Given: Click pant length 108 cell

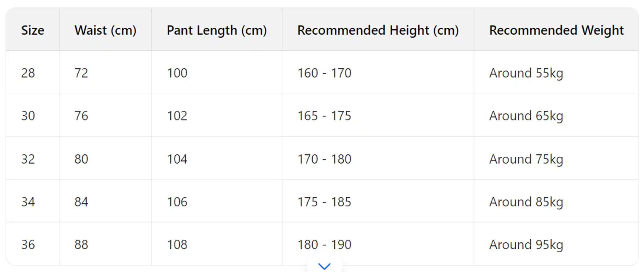Looking at the screenshot, I should (177, 245).
